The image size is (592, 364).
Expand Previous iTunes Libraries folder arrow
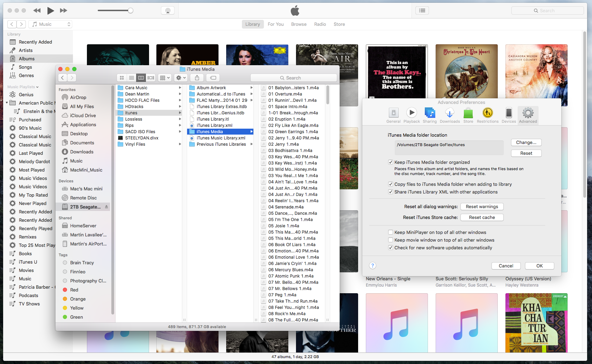[251, 144]
